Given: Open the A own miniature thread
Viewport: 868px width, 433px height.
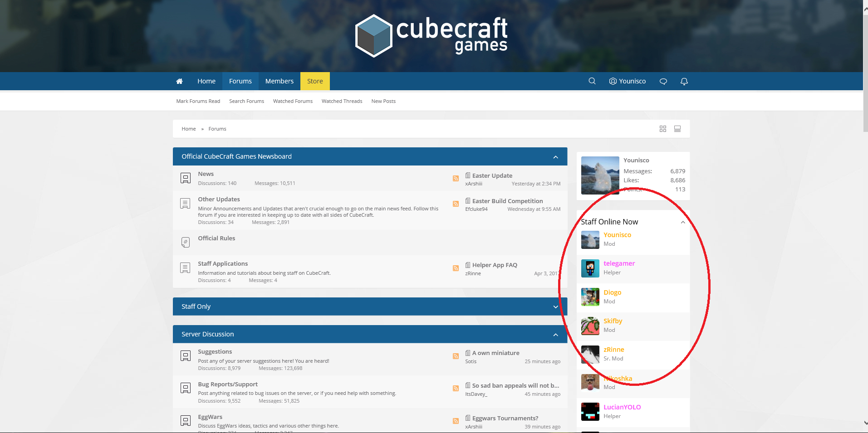Looking at the screenshot, I should (495, 353).
